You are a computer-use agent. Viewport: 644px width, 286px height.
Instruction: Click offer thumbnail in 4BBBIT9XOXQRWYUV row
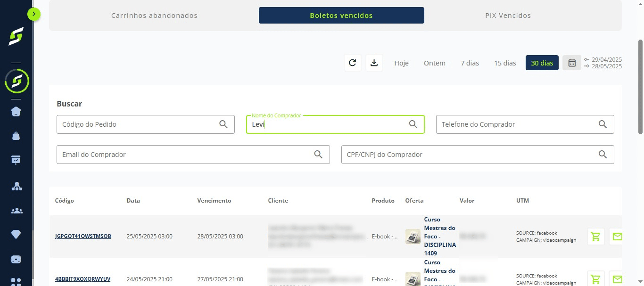point(413,279)
